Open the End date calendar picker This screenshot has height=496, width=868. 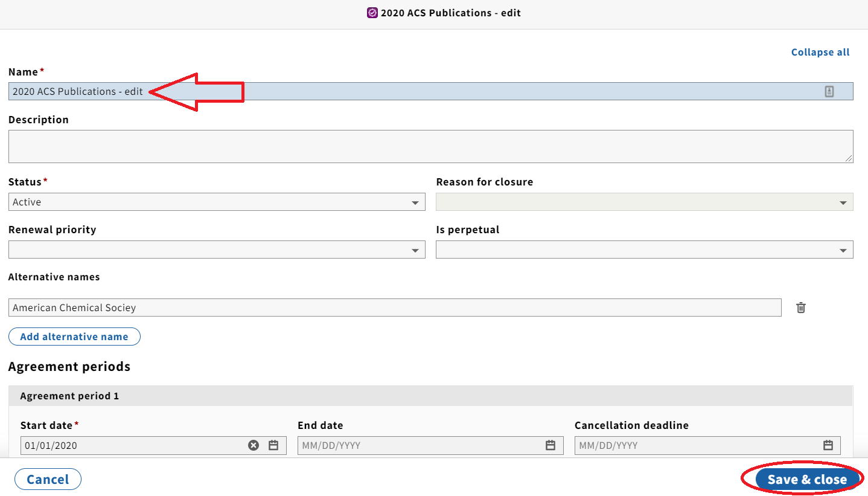pyautogui.click(x=550, y=445)
